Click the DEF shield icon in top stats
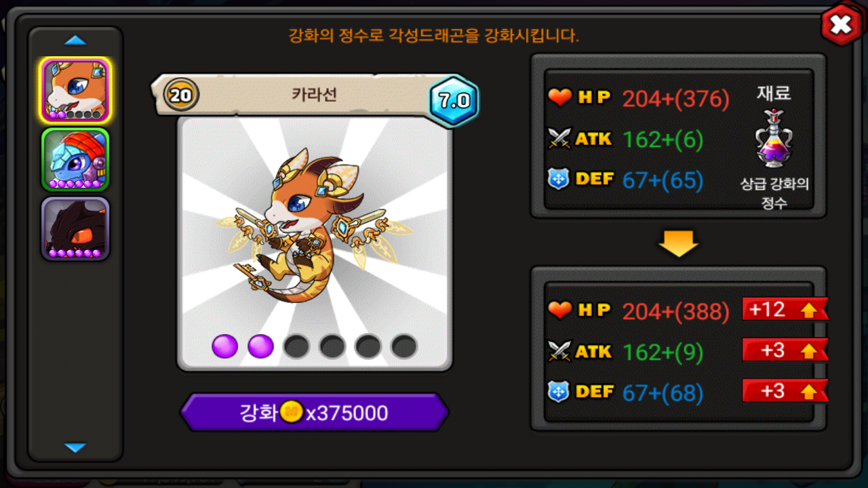 559,180
